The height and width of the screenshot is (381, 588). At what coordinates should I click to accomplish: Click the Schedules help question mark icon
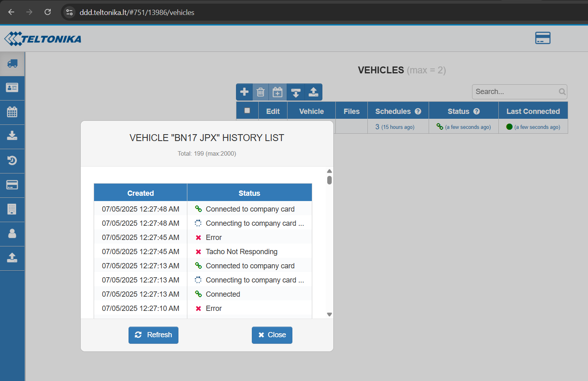pyautogui.click(x=418, y=111)
